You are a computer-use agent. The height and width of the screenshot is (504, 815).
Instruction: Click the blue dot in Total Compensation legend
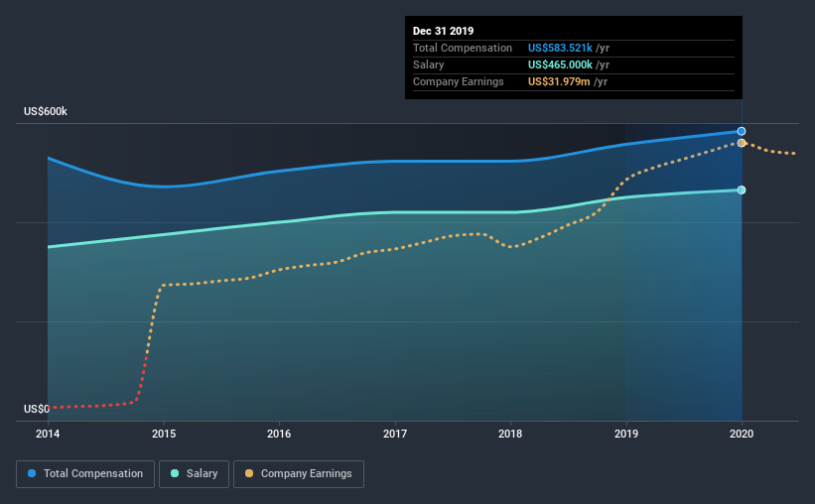point(32,473)
